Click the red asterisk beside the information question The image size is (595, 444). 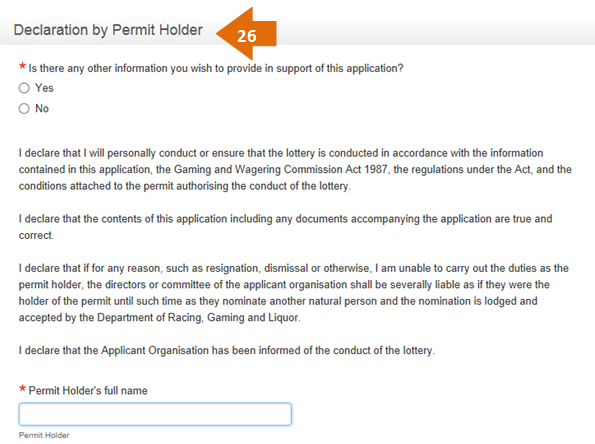[22, 67]
